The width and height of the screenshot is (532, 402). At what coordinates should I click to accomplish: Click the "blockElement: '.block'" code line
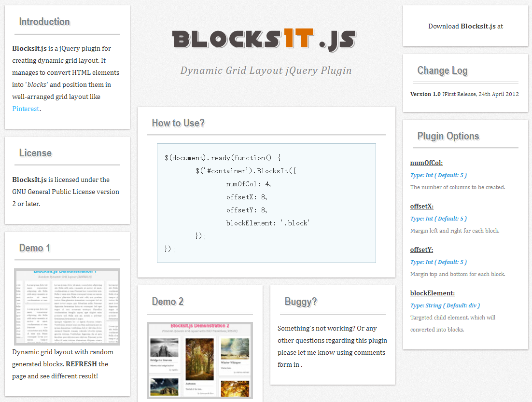[x=268, y=223]
